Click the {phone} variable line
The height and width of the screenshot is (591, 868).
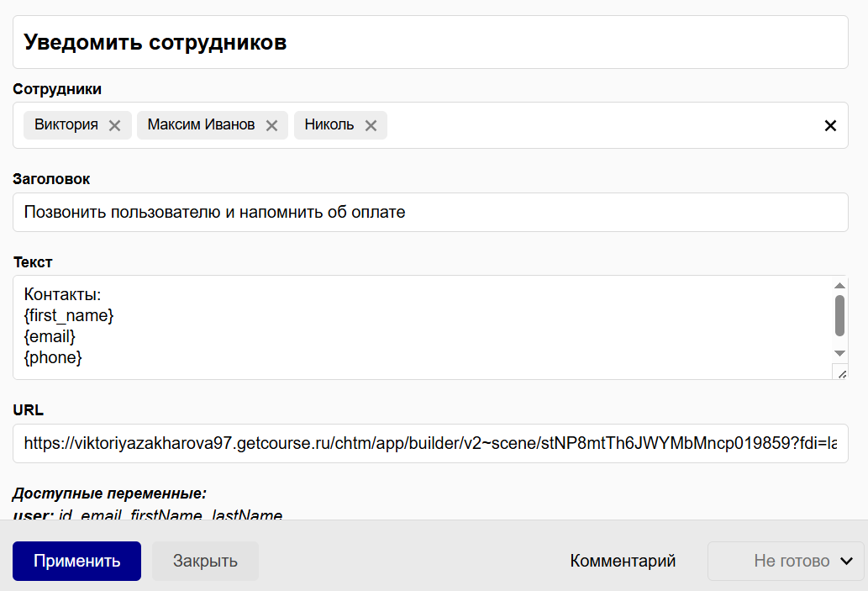(x=53, y=358)
